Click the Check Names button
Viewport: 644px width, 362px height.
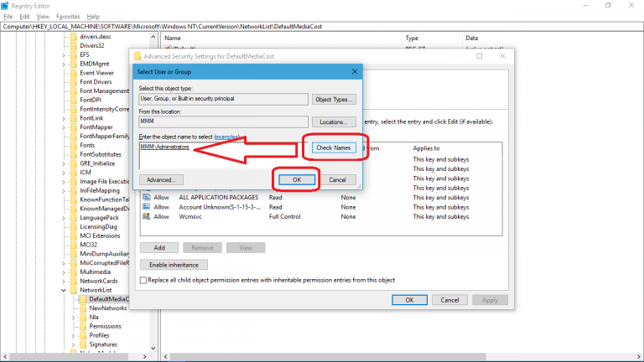(x=335, y=148)
